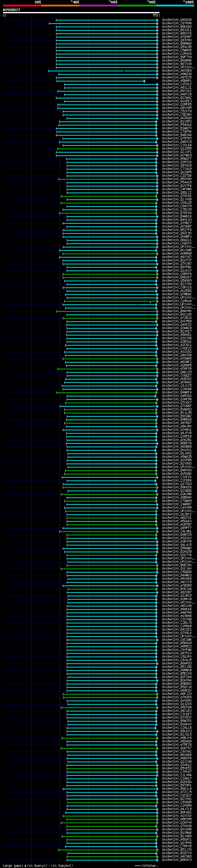Select the UniRef100_B9DJL4 label
Image resolution: width=197 pixels, height=868 pixels.
(x=177, y=789)
